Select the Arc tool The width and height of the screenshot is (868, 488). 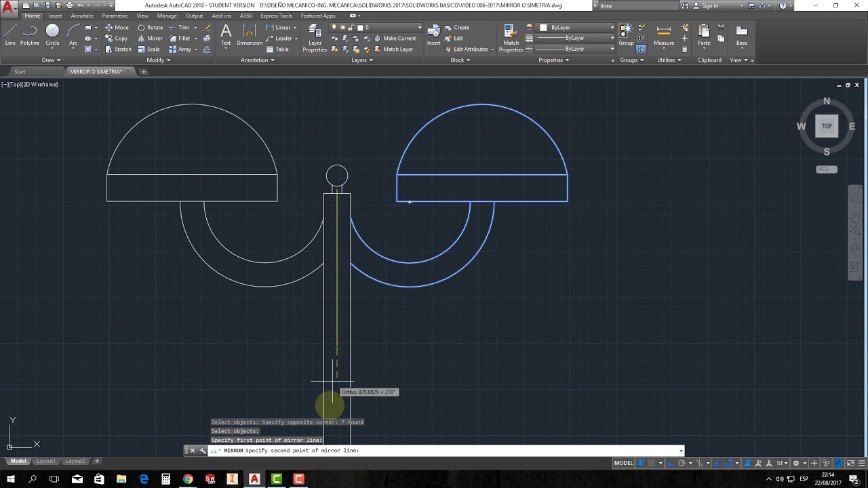point(73,35)
